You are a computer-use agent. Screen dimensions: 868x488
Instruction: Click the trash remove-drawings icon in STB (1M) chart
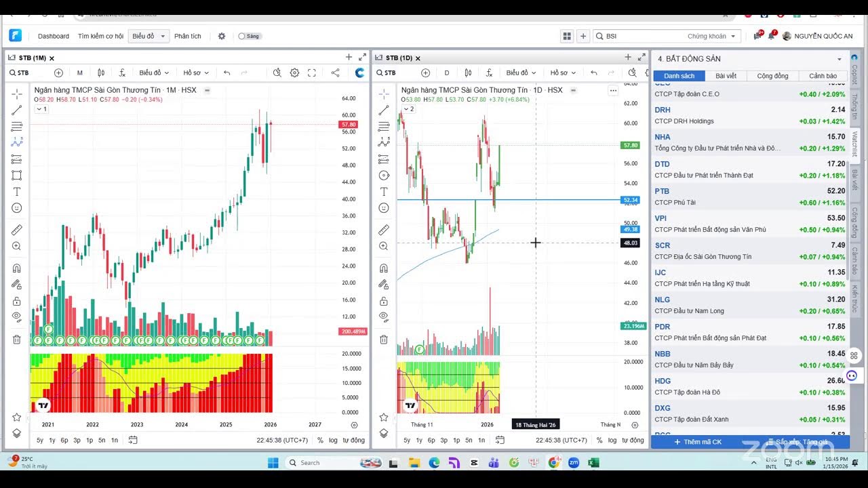(x=17, y=339)
